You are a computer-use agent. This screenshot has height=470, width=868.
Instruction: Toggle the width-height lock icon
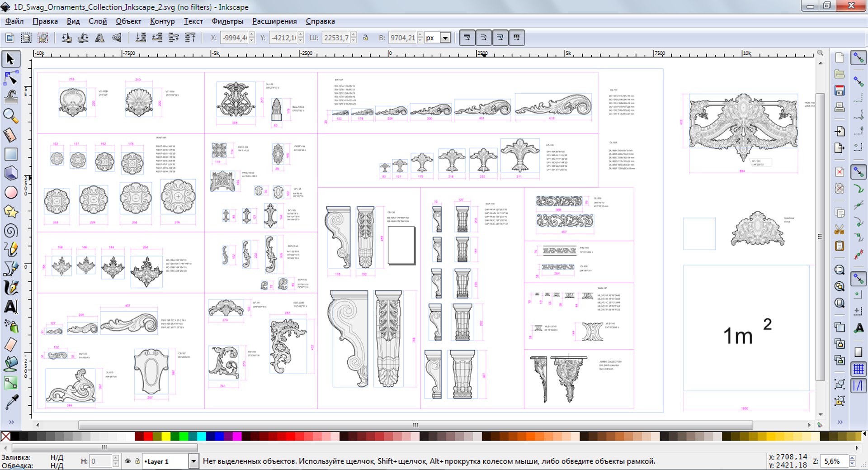(365, 38)
